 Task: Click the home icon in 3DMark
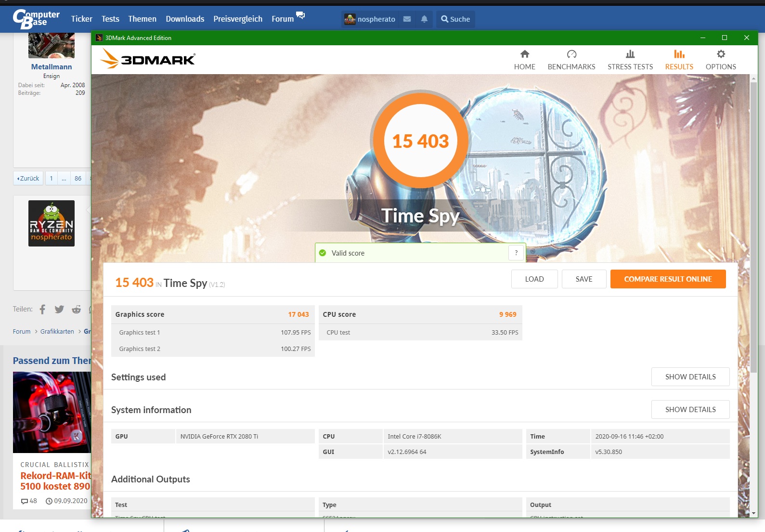[x=525, y=54]
